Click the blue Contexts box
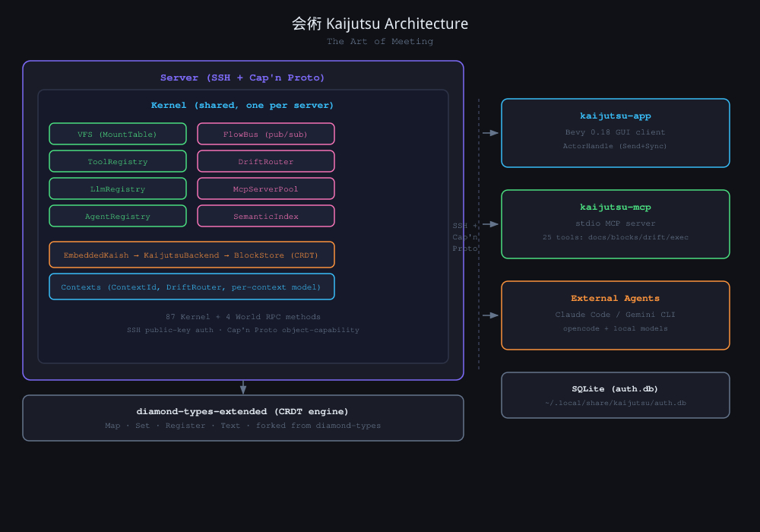 pyautogui.click(x=192, y=287)
